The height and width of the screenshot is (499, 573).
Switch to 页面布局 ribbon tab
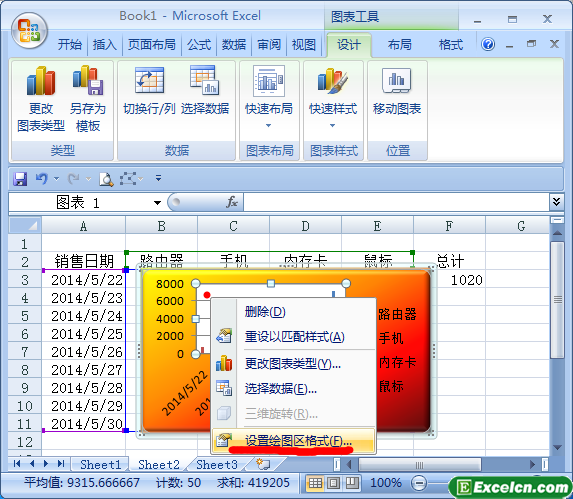[152, 45]
